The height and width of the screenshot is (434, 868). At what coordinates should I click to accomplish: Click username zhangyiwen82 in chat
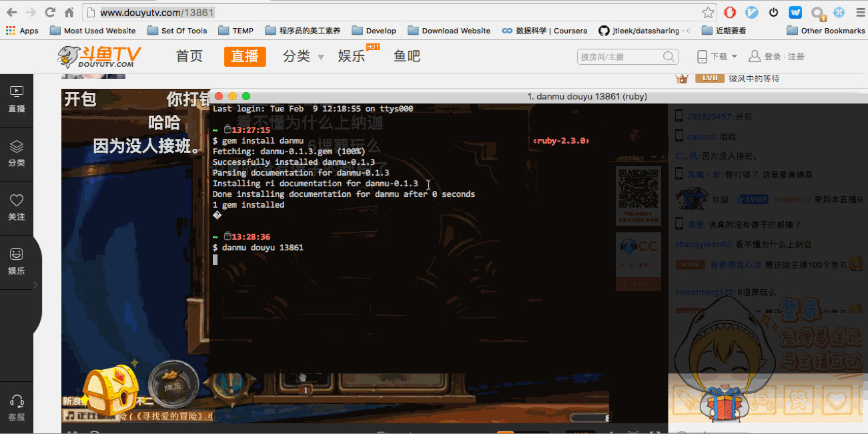(x=705, y=244)
